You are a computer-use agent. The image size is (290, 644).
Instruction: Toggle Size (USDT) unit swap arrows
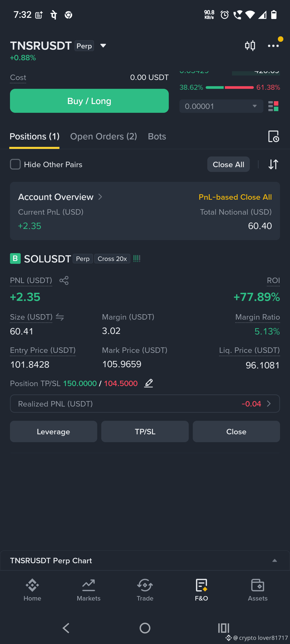(60, 317)
